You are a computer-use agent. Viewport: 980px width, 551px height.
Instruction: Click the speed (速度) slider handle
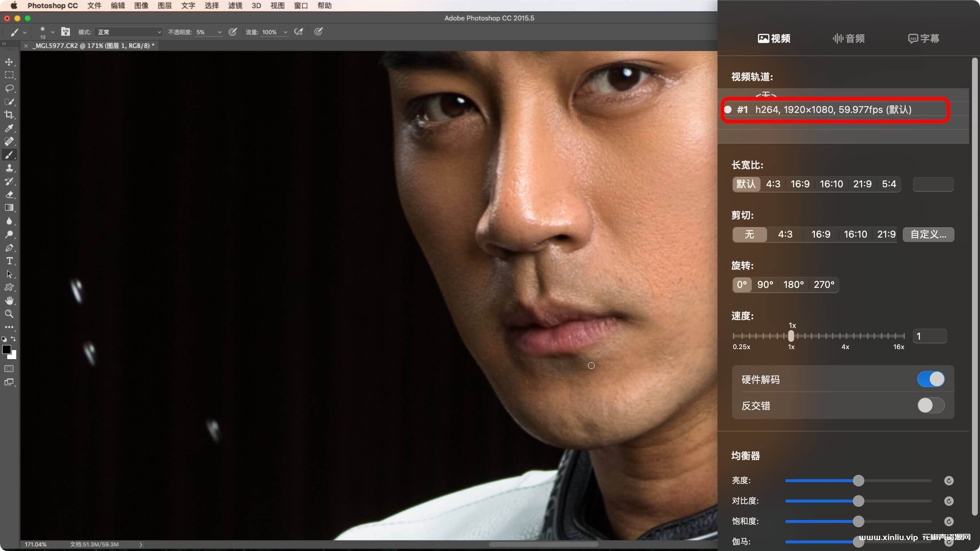coord(791,336)
